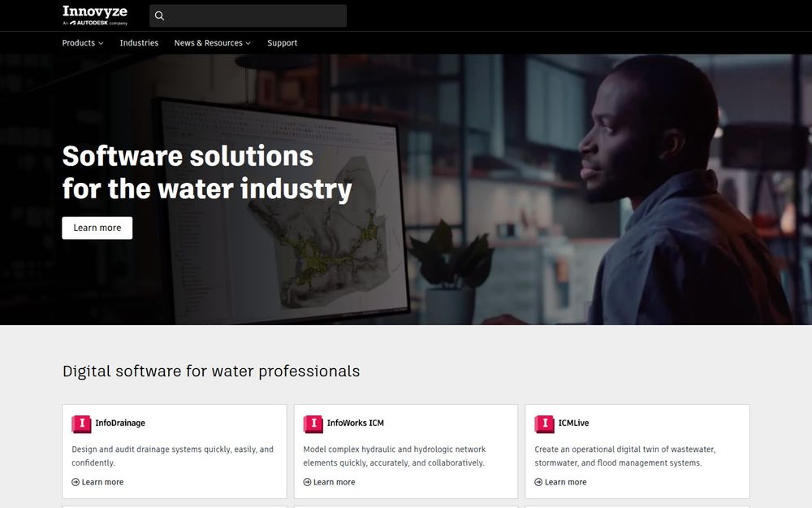The width and height of the screenshot is (812, 508).
Task: Open the Industries menu item
Action: (139, 43)
